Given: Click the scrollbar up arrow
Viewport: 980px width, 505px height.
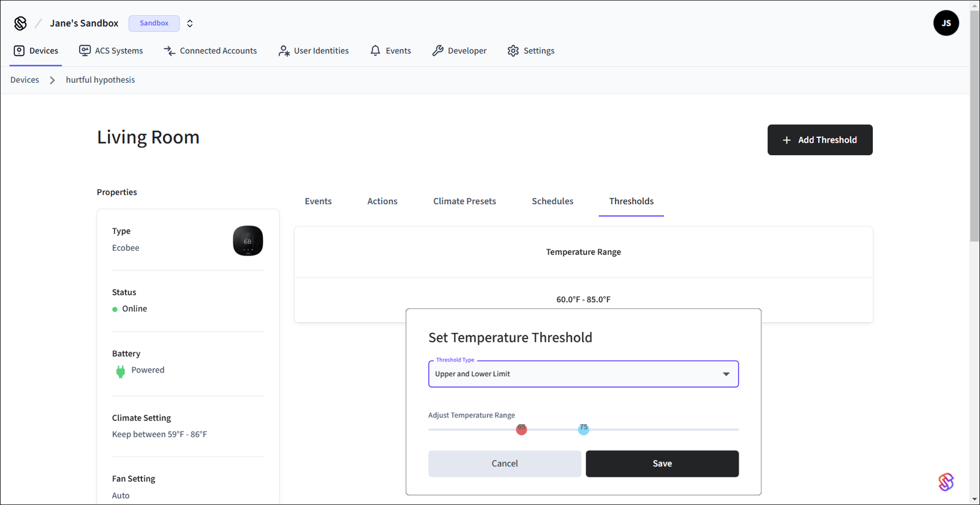Looking at the screenshot, I should coord(974,5).
